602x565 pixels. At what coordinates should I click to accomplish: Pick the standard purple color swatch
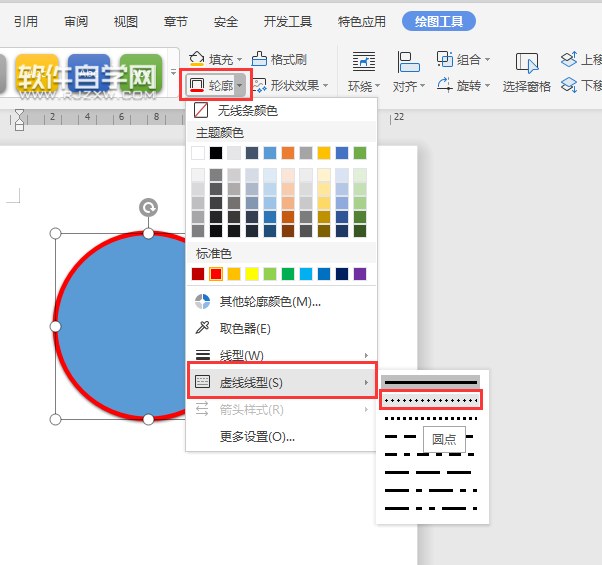(360, 274)
